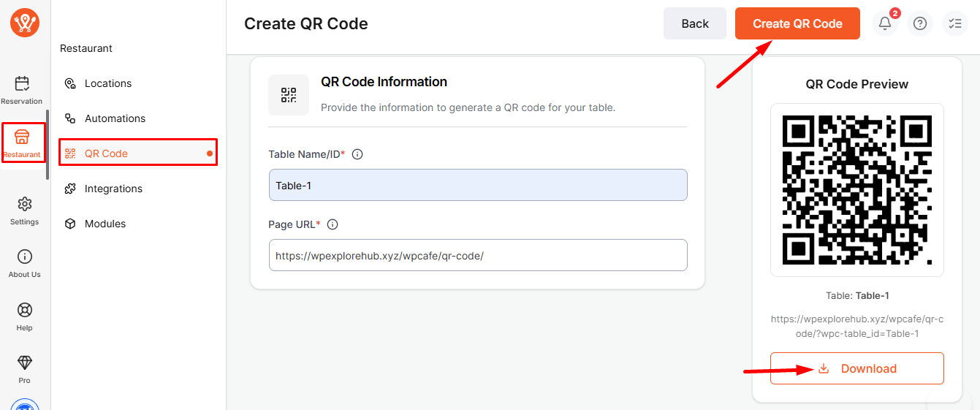Click the Table Name/ID info tooltip icon
This screenshot has height=410, width=980.
click(x=357, y=154)
